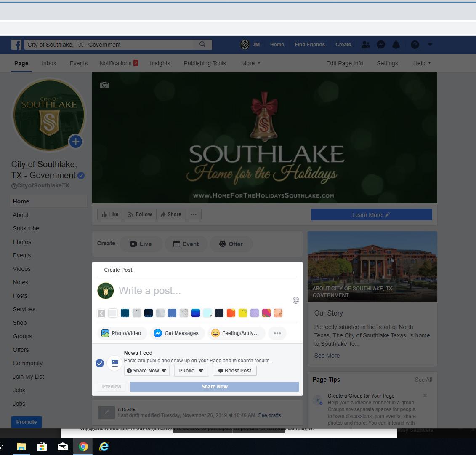Viewport: 476px width, 455px height.
Task: Click the search magnifier icon
Action: (x=202, y=45)
